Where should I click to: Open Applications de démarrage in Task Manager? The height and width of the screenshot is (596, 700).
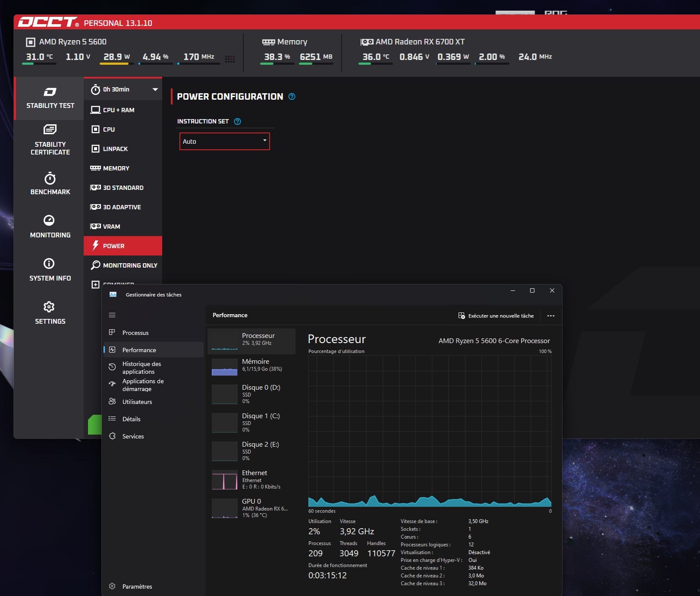153,385
